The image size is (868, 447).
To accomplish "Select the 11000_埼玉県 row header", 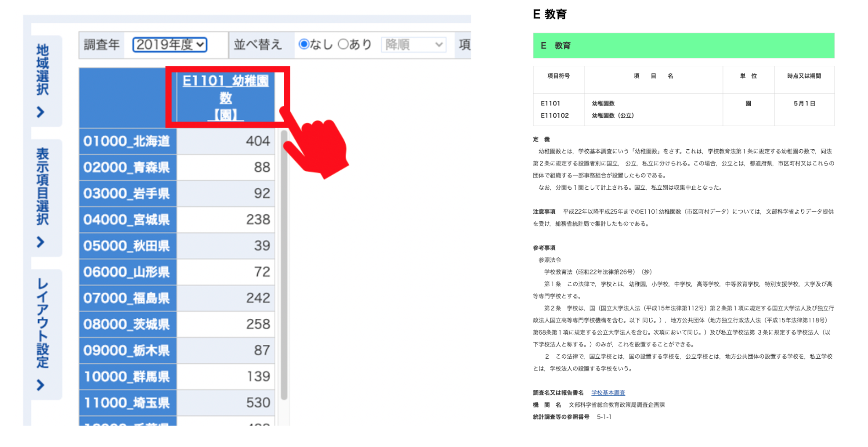I will pyautogui.click(x=127, y=403).
